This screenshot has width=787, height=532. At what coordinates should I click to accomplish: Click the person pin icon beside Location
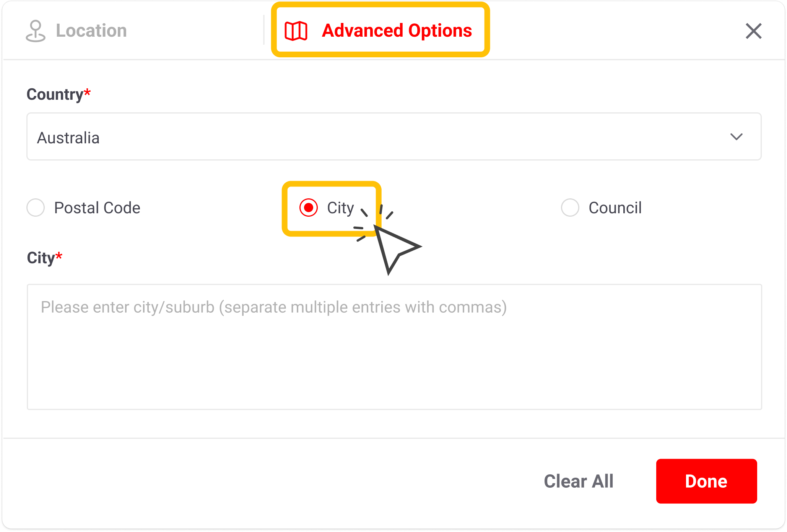point(36,31)
